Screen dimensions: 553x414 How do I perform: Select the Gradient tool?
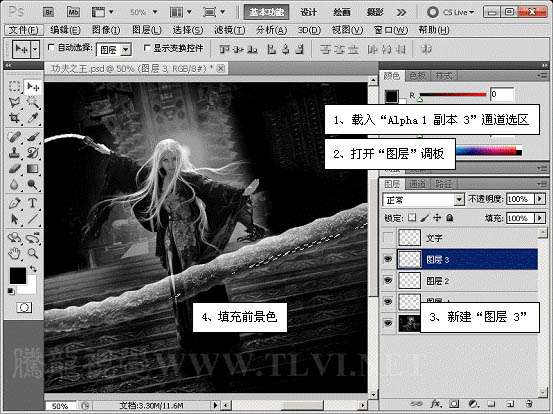(33, 169)
